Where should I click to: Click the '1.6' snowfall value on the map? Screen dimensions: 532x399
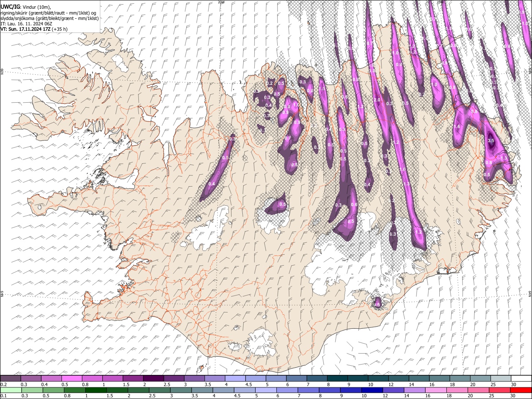click(457, 126)
